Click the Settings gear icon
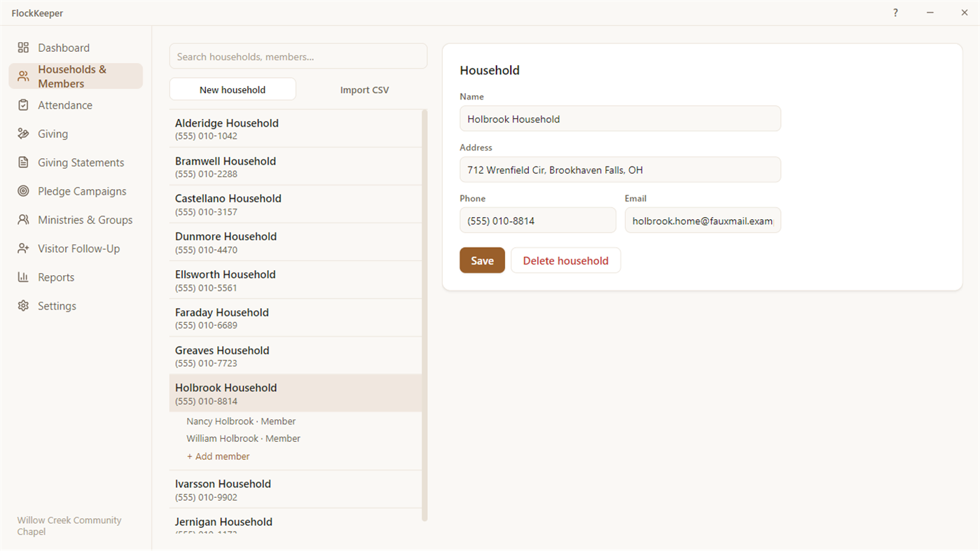 point(23,306)
